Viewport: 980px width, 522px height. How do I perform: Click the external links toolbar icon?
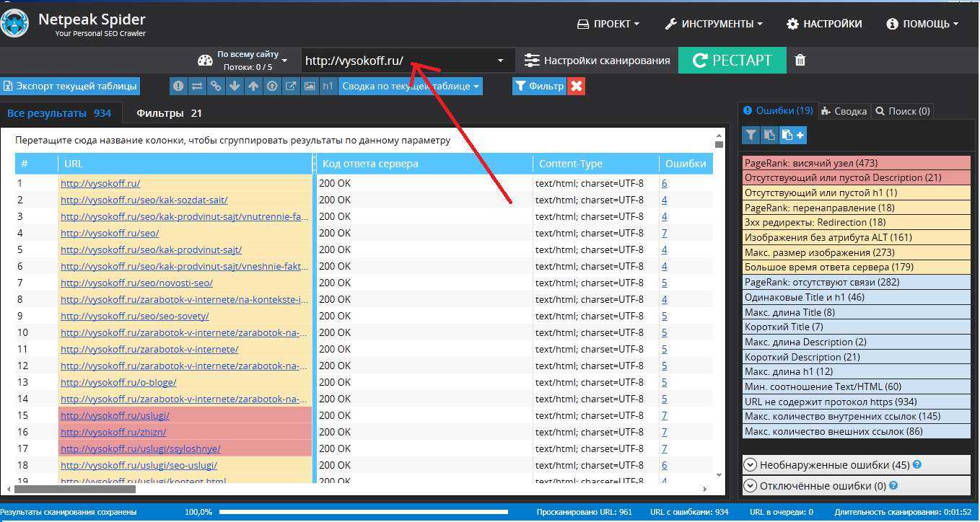tap(291, 87)
